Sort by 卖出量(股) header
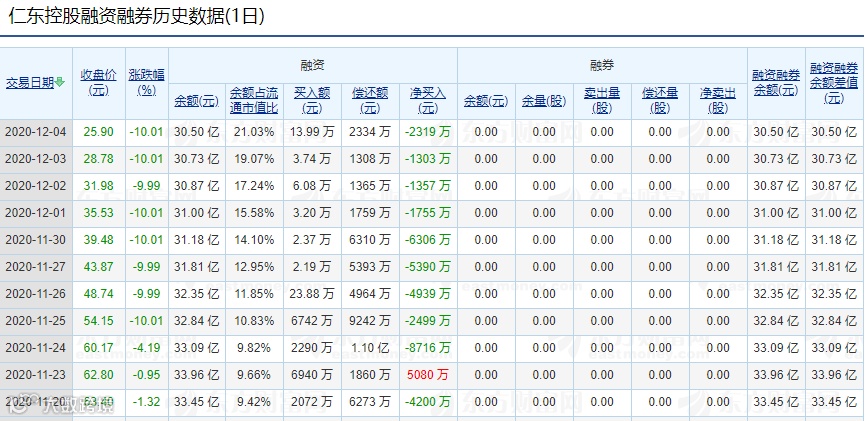The width and height of the screenshot is (866, 421). [x=602, y=101]
